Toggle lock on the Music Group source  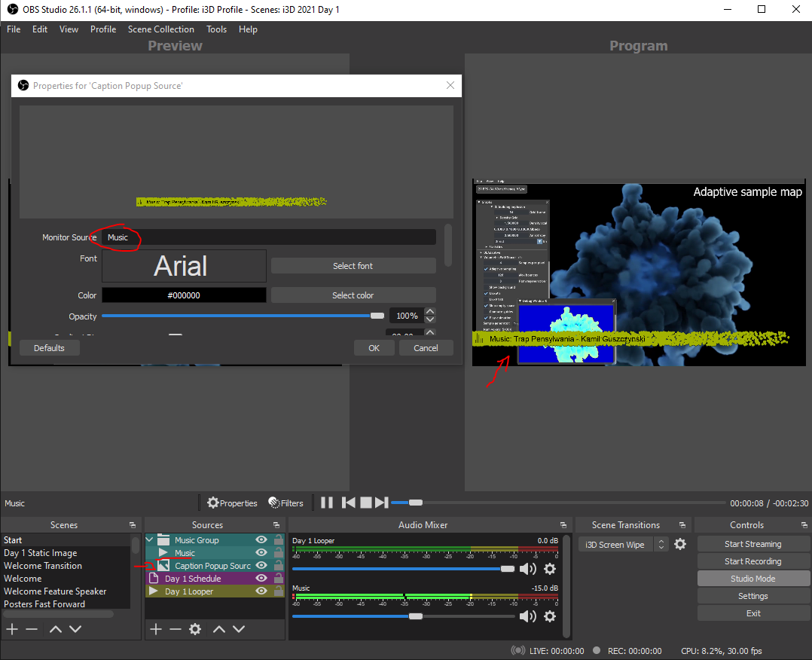click(x=279, y=540)
